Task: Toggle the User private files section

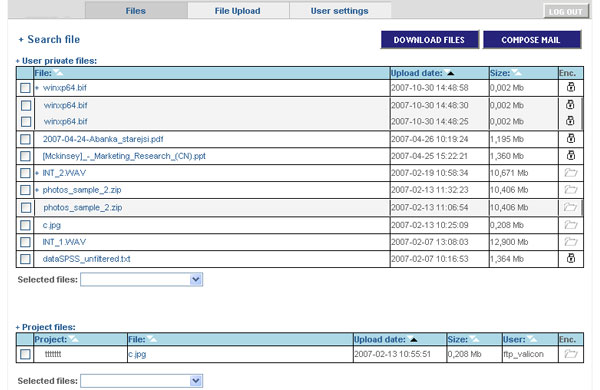Action: click(x=56, y=61)
